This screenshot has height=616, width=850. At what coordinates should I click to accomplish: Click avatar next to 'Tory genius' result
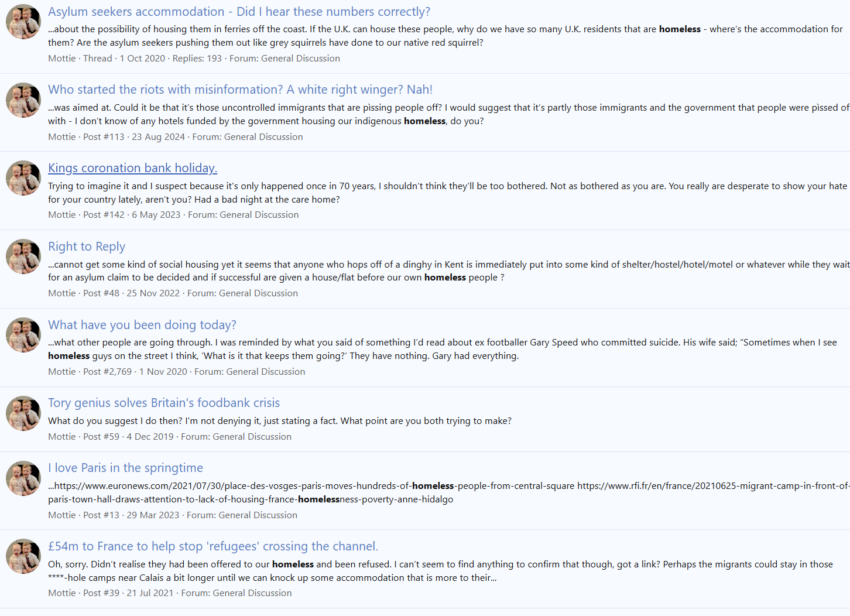(x=23, y=413)
